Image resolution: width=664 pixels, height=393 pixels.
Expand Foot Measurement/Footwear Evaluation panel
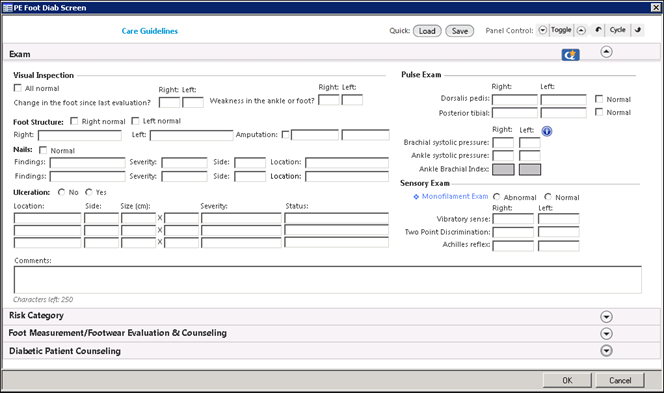pyautogui.click(x=606, y=334)
